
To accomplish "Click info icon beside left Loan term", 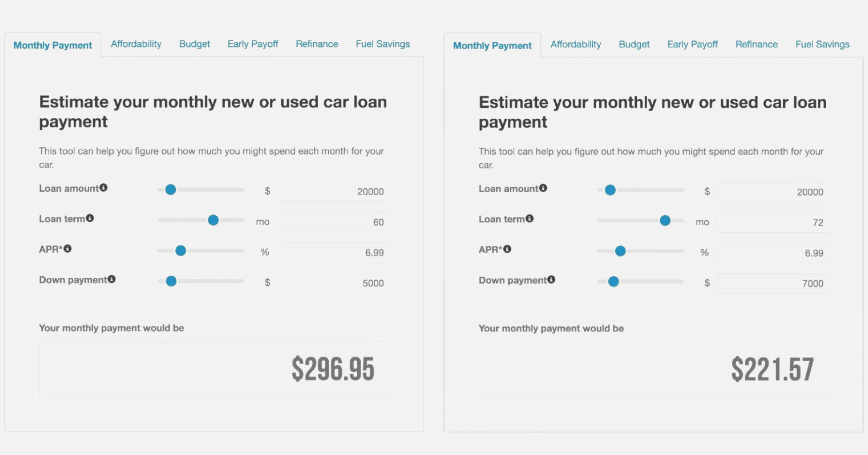I will (90, 218).
